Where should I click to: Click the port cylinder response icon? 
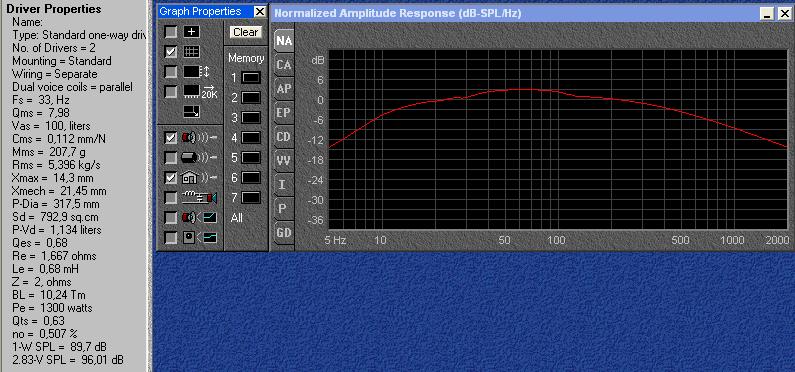199,158
